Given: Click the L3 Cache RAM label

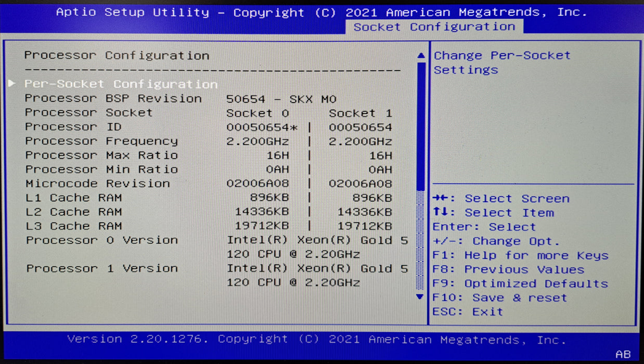Looking at the screenshot, I should (x=74, y=226).
